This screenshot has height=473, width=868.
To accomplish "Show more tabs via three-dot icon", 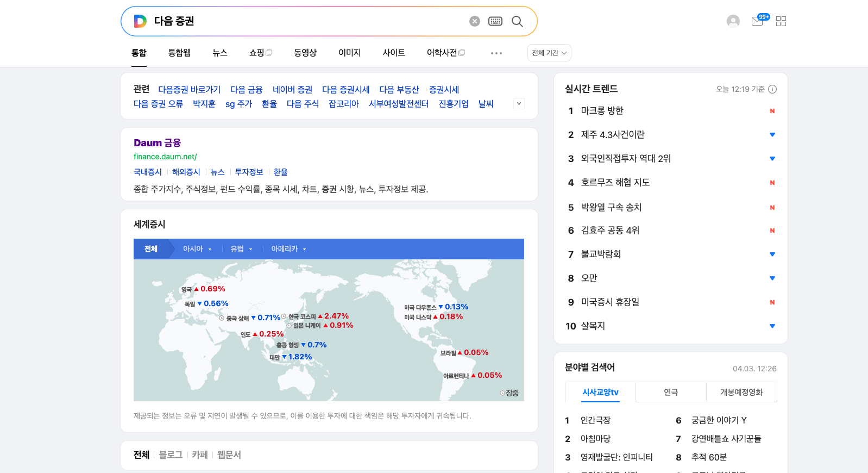I will [x=496, y=53].
